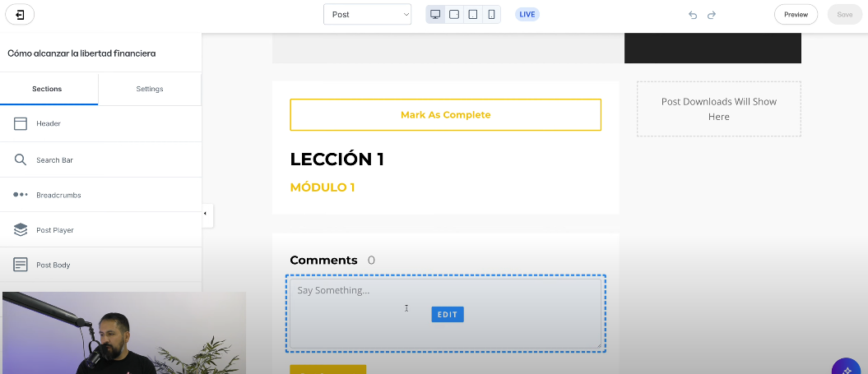Switch to portrait tablet preview
This screenshot has width=868, height=374.
[473, 15]
